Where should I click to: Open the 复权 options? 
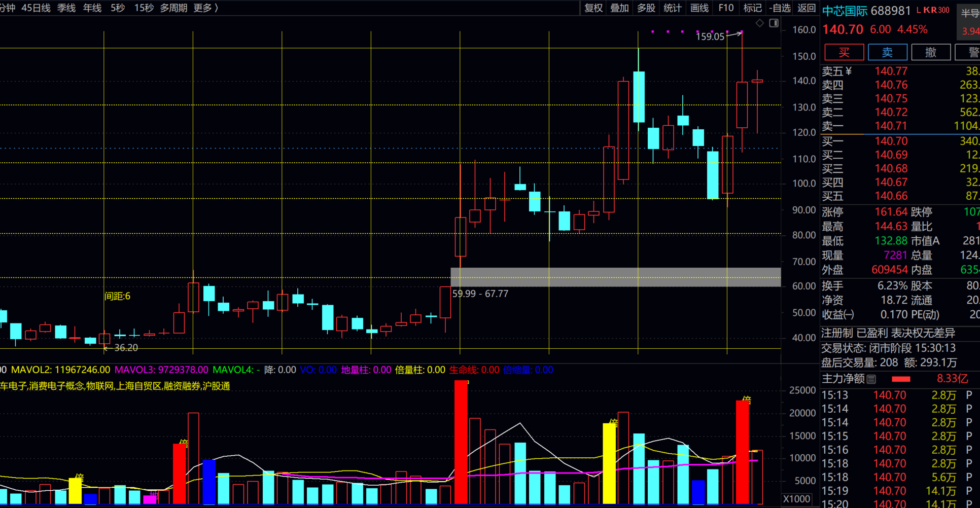[593, 8]
